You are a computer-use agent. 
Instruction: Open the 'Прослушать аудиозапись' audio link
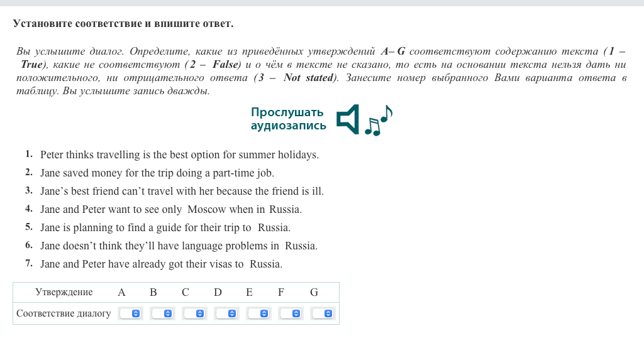click(288, 119)
